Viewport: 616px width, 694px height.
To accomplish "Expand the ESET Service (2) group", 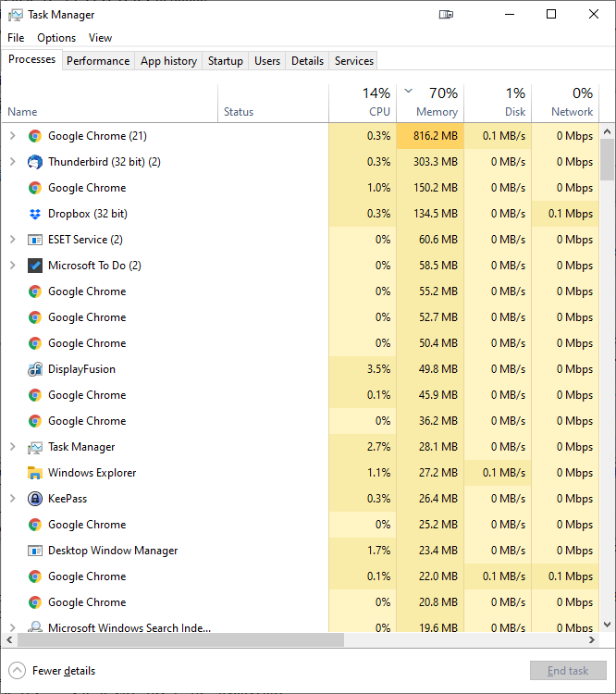I will [13, 240].
